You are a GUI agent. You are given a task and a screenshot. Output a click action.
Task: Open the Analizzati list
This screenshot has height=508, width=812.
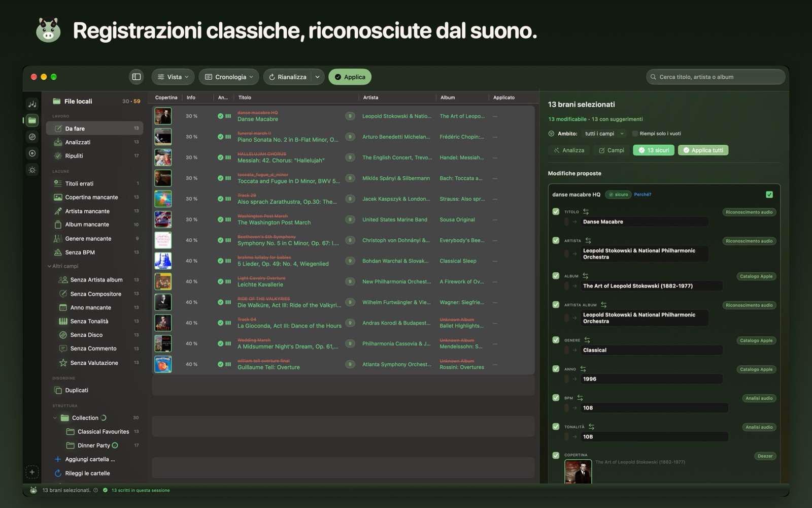(94, 142)
